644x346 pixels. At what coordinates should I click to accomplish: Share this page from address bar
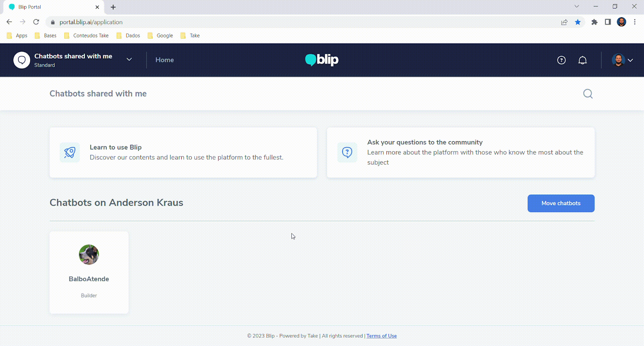click(564, 22)
